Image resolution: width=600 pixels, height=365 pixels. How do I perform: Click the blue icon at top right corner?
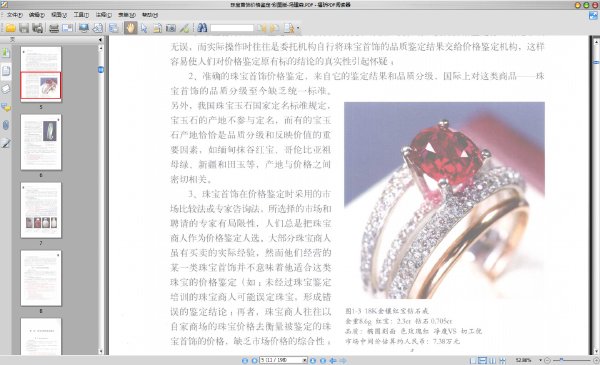(x=593, y=16)
